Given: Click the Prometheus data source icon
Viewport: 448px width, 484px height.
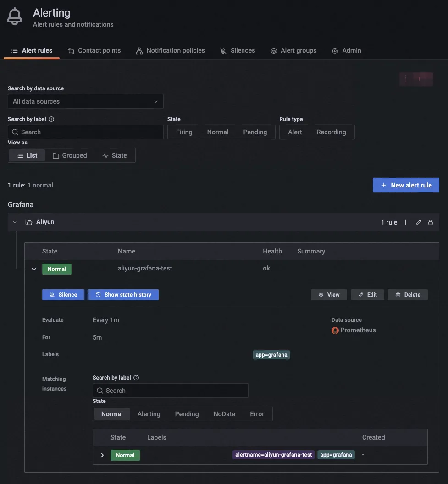Looking at the screenshot, I should (x=335, y=330).
